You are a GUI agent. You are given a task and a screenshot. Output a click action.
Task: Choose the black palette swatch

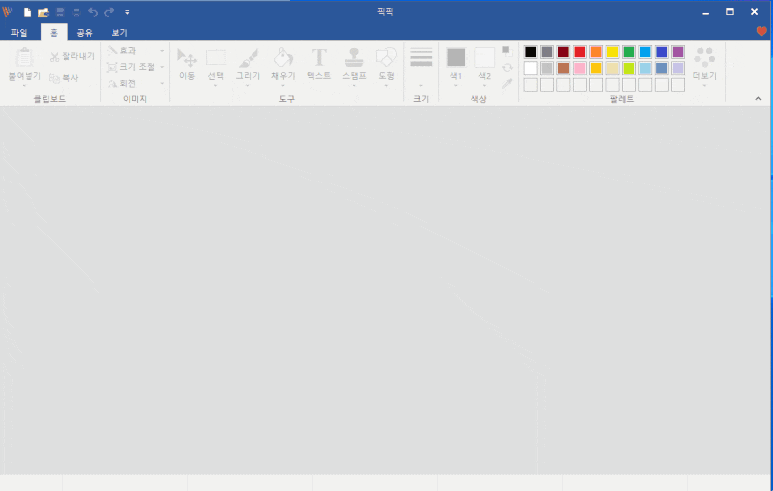[x=530, y=52]
